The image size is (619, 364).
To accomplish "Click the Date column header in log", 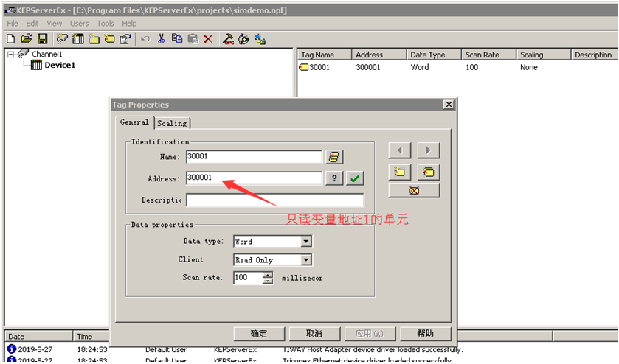I will coord(38,337).
